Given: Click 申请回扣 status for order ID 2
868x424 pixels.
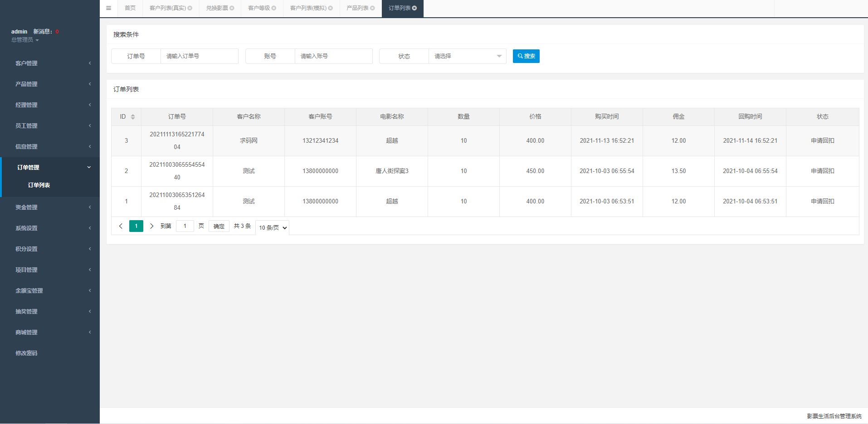Looking at the screenshot, I should coord(823,171).
